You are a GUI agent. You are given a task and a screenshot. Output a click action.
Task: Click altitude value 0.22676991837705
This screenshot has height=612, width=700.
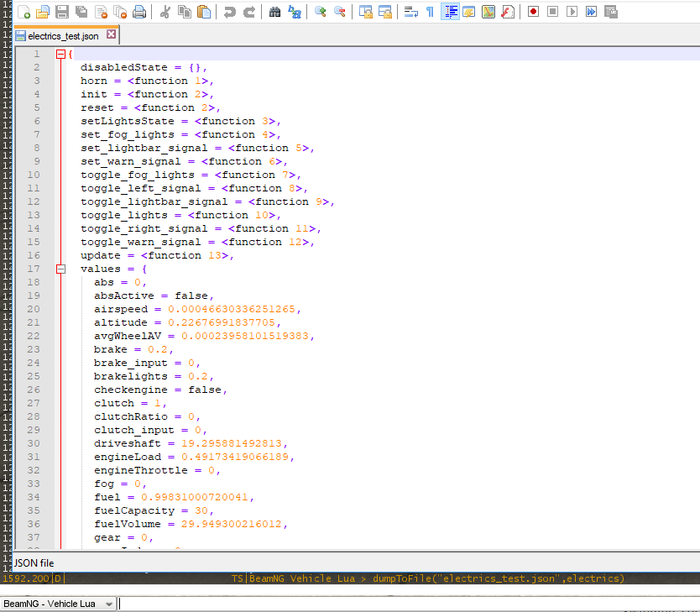222,322
